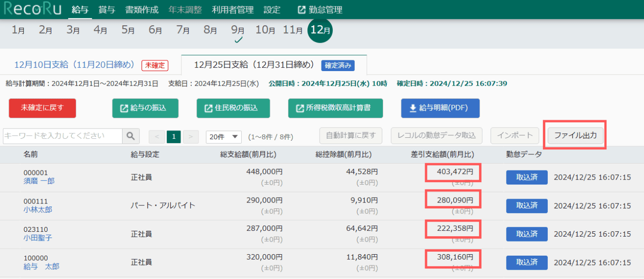Click レコルの勤怠データ取込 button
644x279 pixels.
coord(437,135)
